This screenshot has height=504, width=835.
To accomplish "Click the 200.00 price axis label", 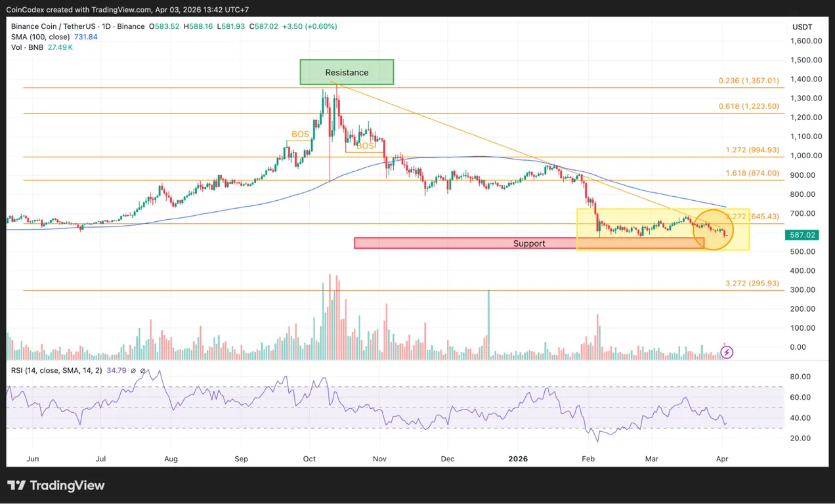I will coord(804,309).
